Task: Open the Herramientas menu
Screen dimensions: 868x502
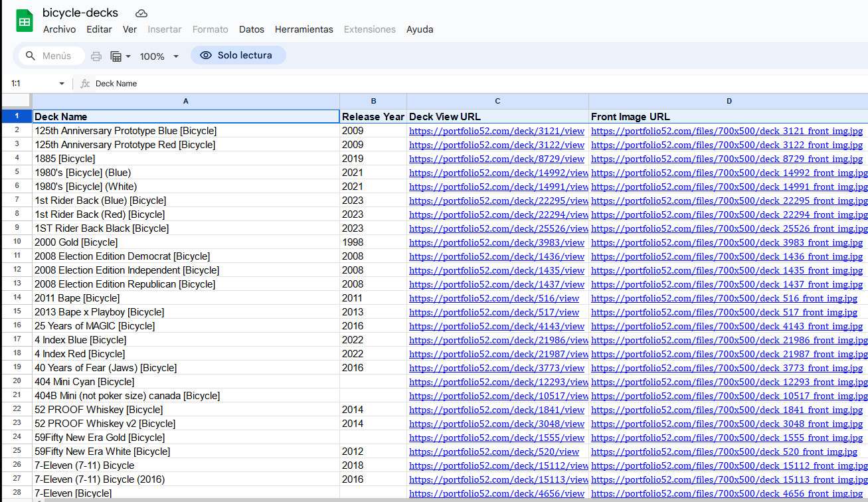Action: [304, 29]
